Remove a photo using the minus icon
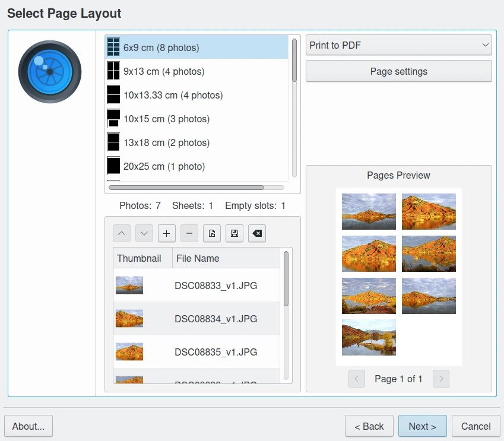The image size is (504, 441). pyautogui.click(x=189, y=233)
